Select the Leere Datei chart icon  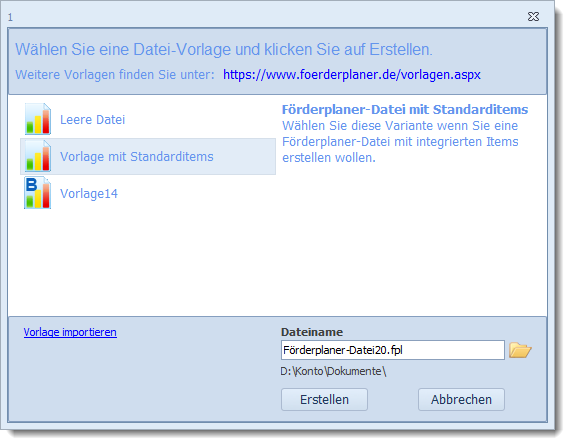point(38,119)
